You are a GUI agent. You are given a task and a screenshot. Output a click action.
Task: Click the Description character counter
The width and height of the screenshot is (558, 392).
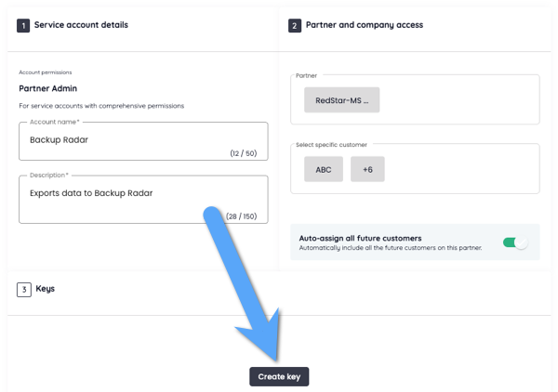241,216
